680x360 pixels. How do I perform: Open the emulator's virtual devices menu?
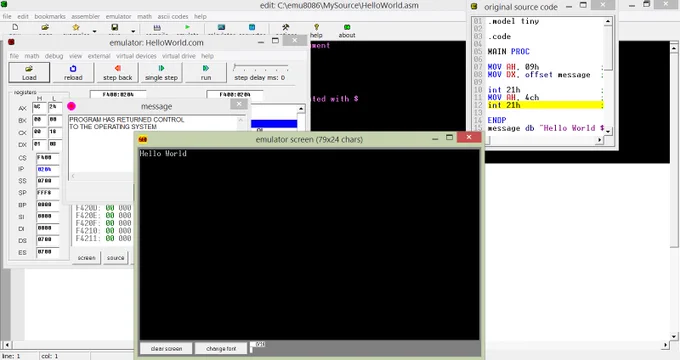136,56
